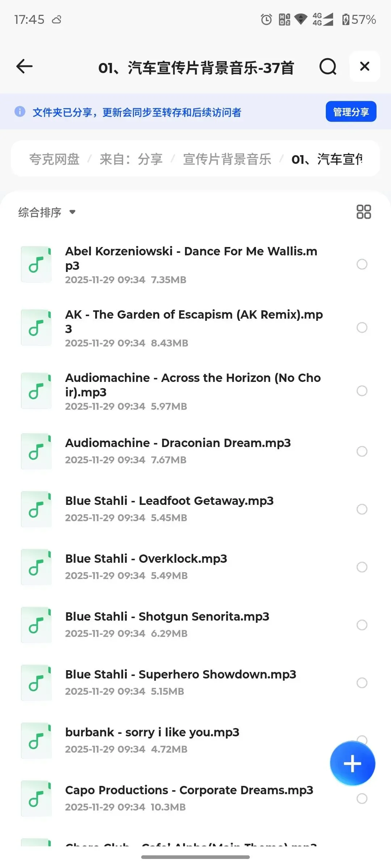The width and height of the screenshot is (391, 868).
Task: Click the info icon in the share banner
Action: point(20,112)
